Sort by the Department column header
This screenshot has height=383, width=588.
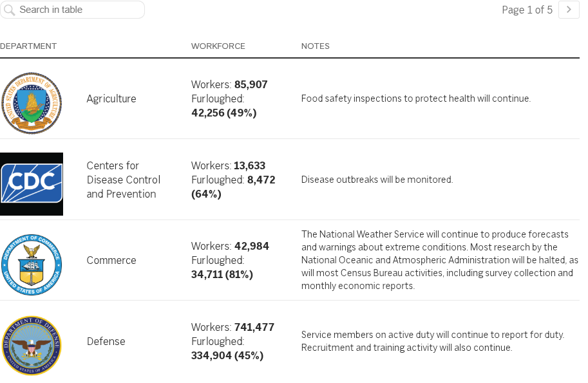pyautogui.click(x=28, y=46)
